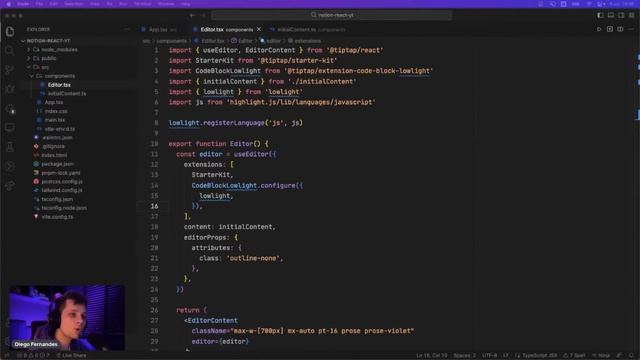Open index.css in the explorer

pos(56,111)
